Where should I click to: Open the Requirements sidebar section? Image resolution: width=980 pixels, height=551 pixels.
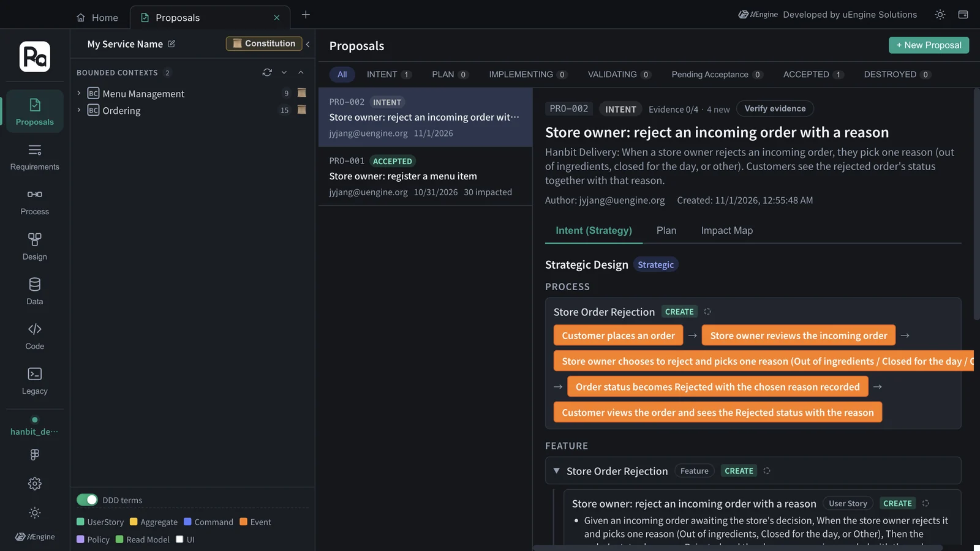click(35, 157)
